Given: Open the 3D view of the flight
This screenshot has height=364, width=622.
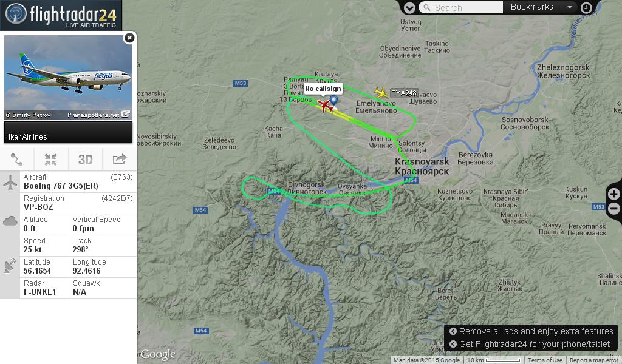Looking at the screenshot, I should [85, 159].
